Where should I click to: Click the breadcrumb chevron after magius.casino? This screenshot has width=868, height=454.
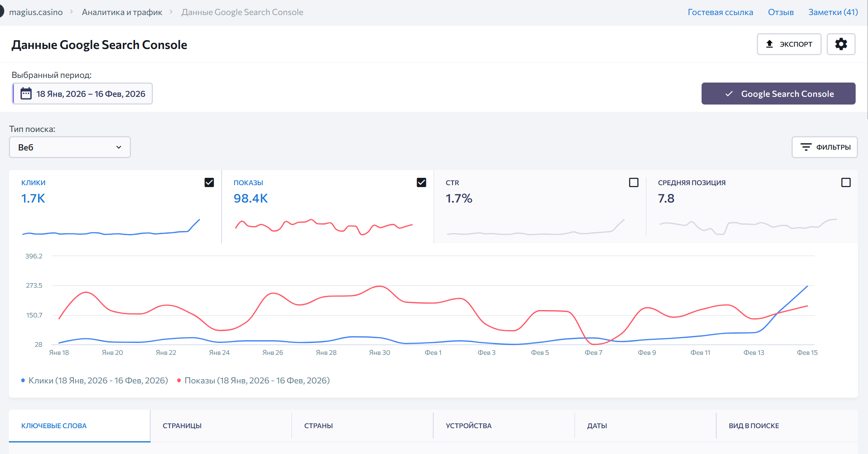pos(71,12)
